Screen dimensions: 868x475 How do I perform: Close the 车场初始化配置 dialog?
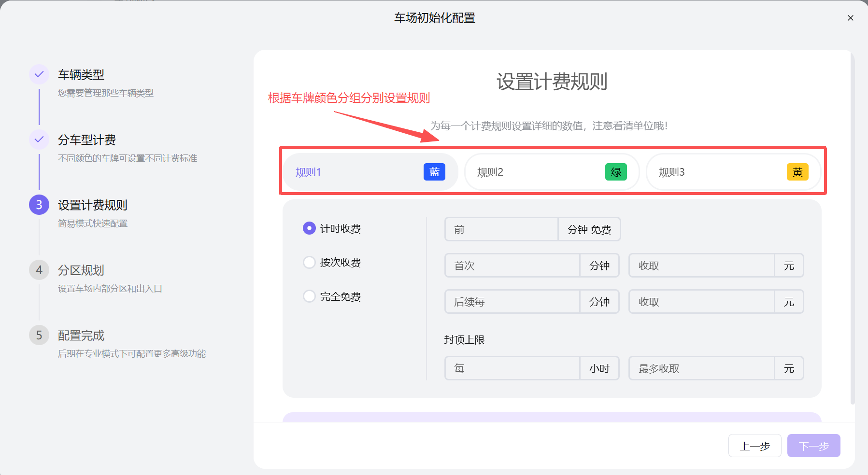pyautogui.click(x=850, y=18)
